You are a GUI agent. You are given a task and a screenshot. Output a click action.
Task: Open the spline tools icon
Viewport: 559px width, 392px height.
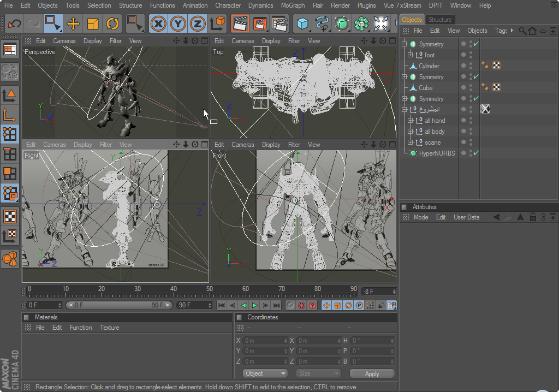[322, 23]
